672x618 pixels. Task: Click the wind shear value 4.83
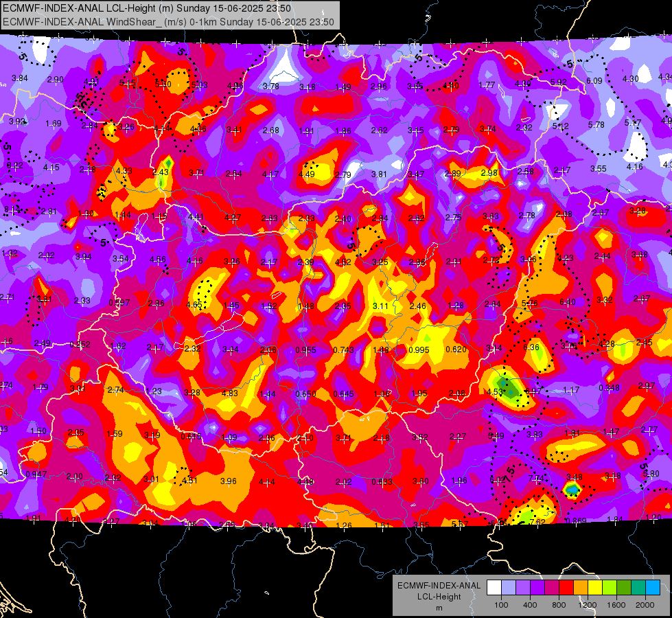(230, 393)
